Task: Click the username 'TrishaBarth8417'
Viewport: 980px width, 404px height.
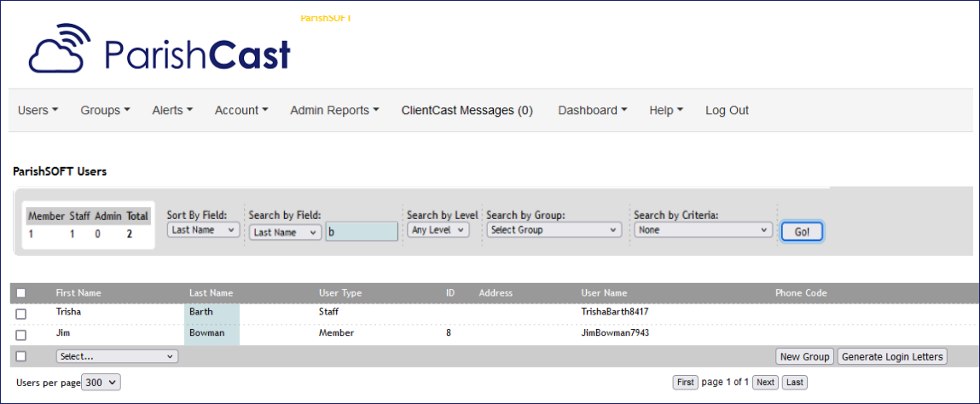Action: coord(617,311)
